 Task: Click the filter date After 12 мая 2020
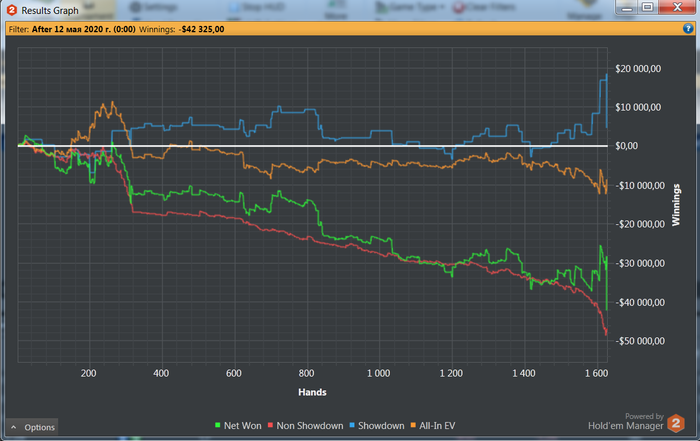pos(83,29)
